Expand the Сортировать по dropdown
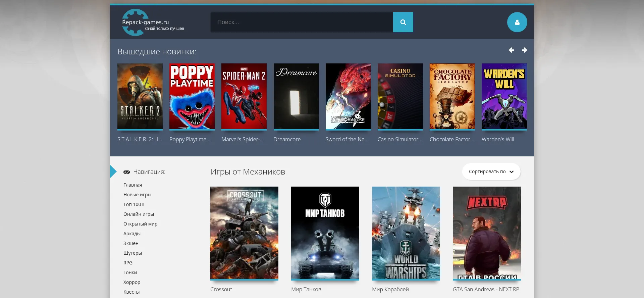This screenshot has height=298, width=644. 491,171
